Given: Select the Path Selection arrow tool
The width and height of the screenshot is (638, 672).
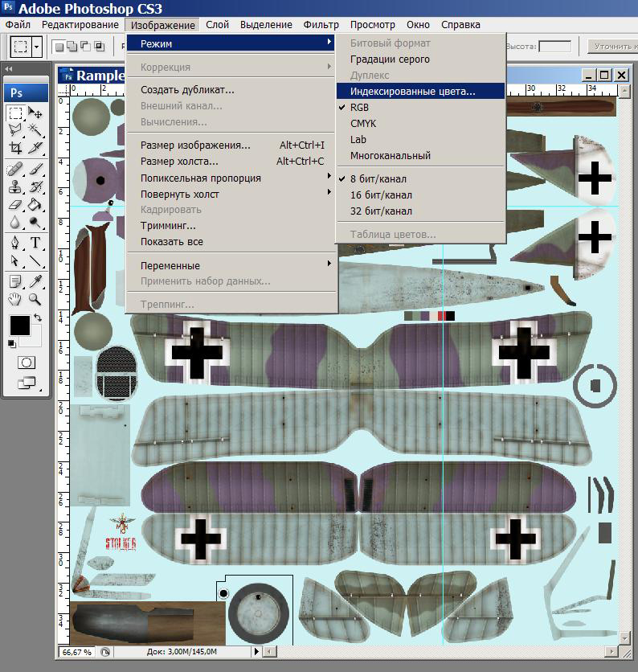Looking at the screenshot, I should pyautogui.click(x=15, y=260).
